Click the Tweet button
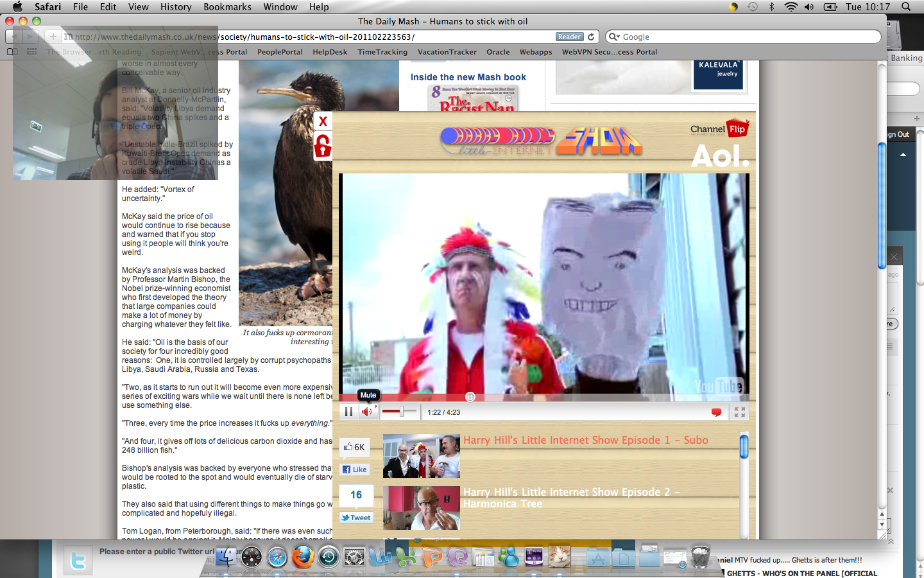The height and width of the screenshot is (578, 924). [x=356, y=518]
